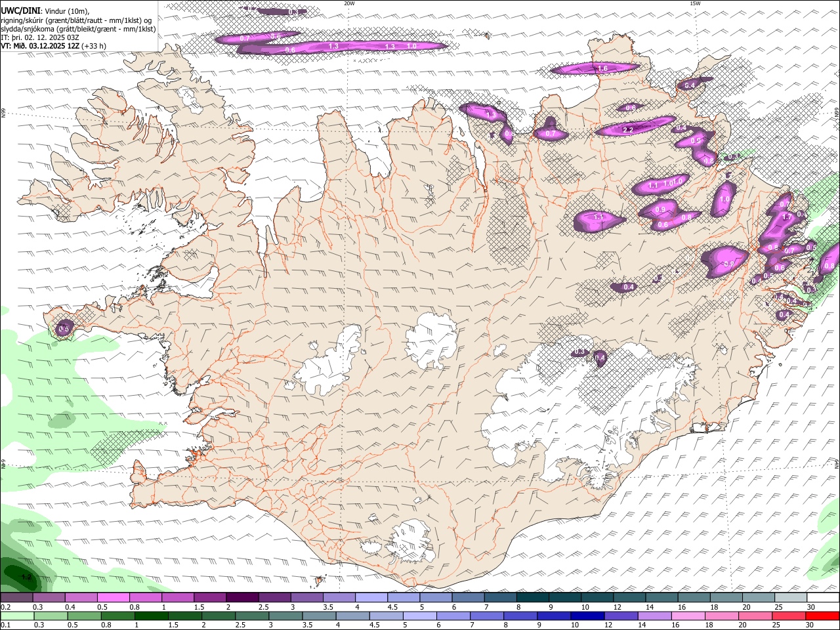Click the 1.7 snowfall value on the east coast
The width and height of the screenshot is (840, 630).
787,217
